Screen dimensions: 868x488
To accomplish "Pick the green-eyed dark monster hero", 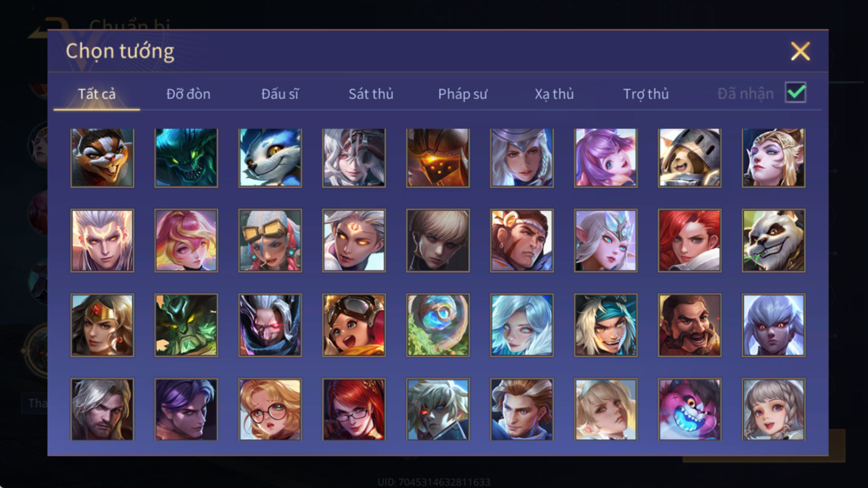I will (186, 158).
